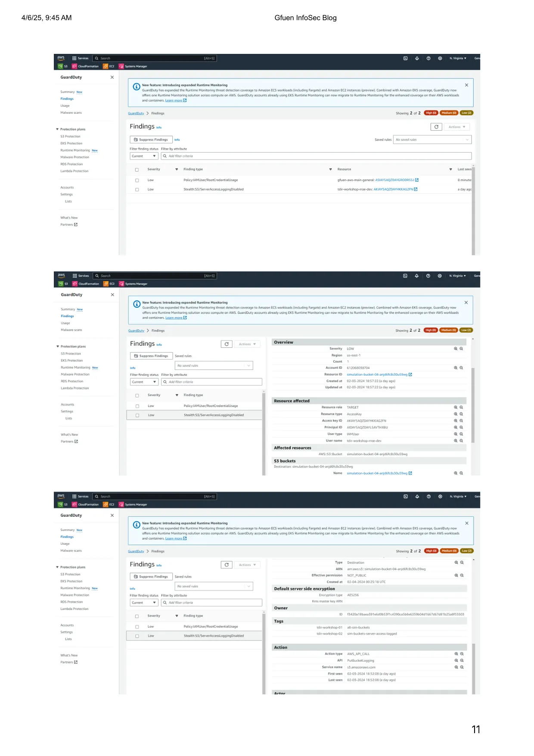
Task: Click GuardDuty breadcrumb link in bottom screenshot
Action: click(x=136, y=551)
